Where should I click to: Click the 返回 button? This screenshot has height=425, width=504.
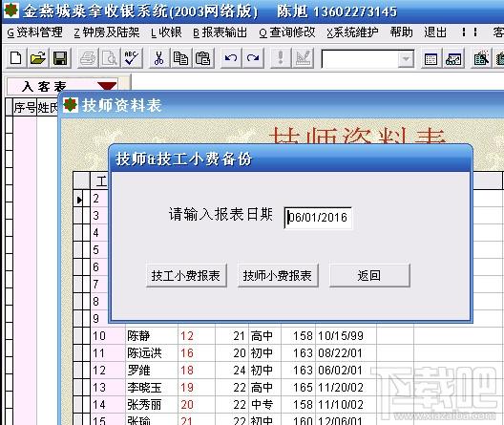pos(369,275)
